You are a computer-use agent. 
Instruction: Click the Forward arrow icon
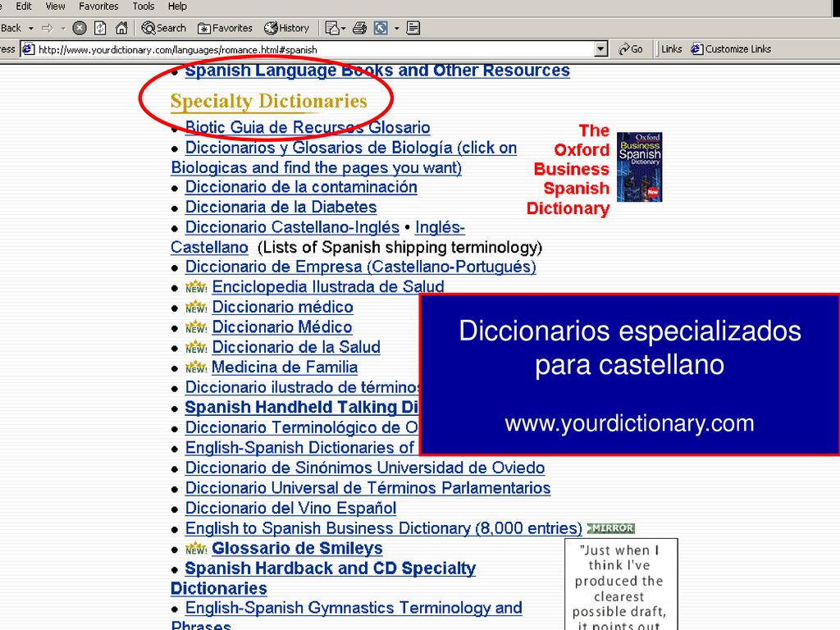pyautogui.click(x=48, y=28)
